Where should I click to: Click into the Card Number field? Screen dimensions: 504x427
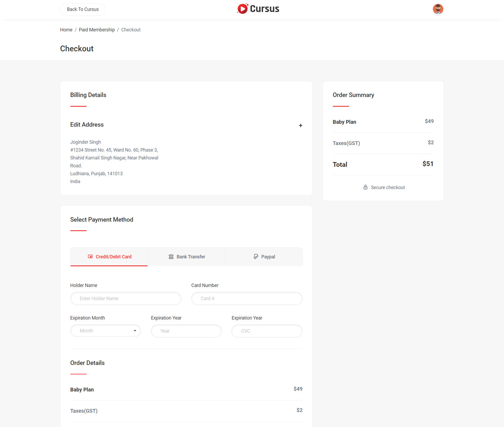[x=246, y=299]
